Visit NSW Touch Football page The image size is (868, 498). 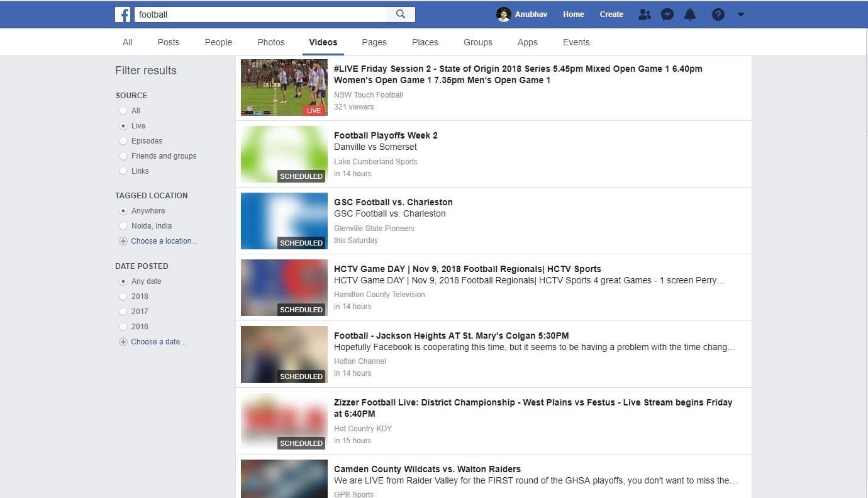click(369, 95)
